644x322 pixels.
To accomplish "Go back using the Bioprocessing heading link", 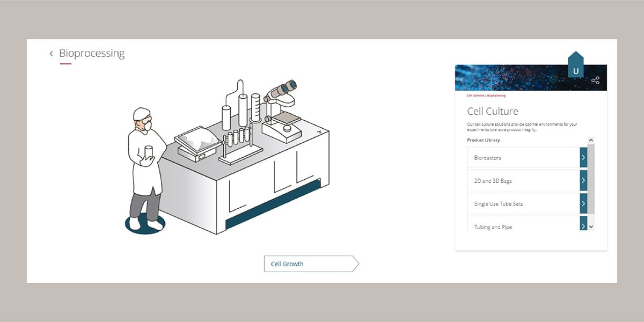I will tap(92, 53).
